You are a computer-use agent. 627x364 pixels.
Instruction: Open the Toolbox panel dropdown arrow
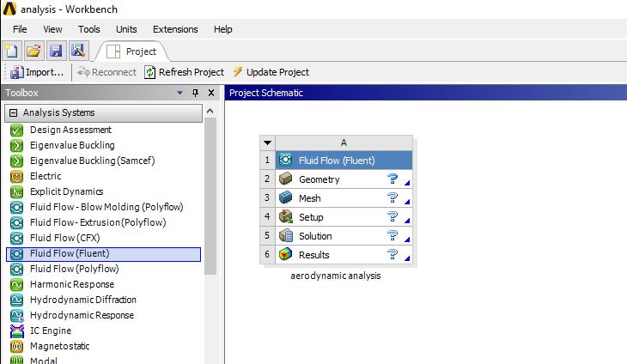(180, 93)
